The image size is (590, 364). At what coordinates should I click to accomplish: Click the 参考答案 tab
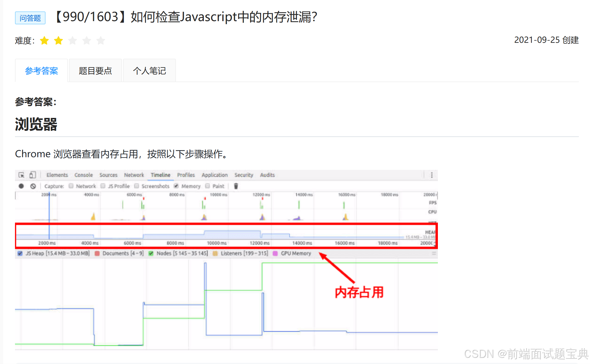41,71
